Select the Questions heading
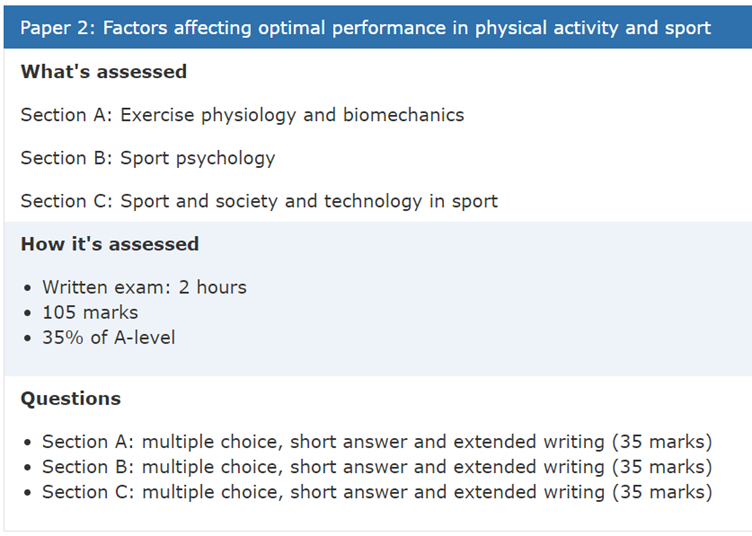The width and height of the screenshot is (752, 536). (70, 399)
